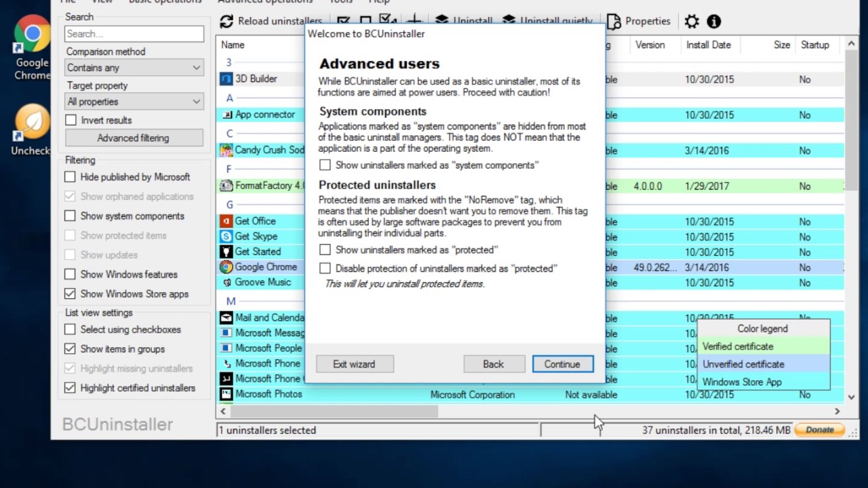The image size is (868, 488).
Task: Click the Exit wizard button
Action: pyautogui.click(x=354, y=364)
